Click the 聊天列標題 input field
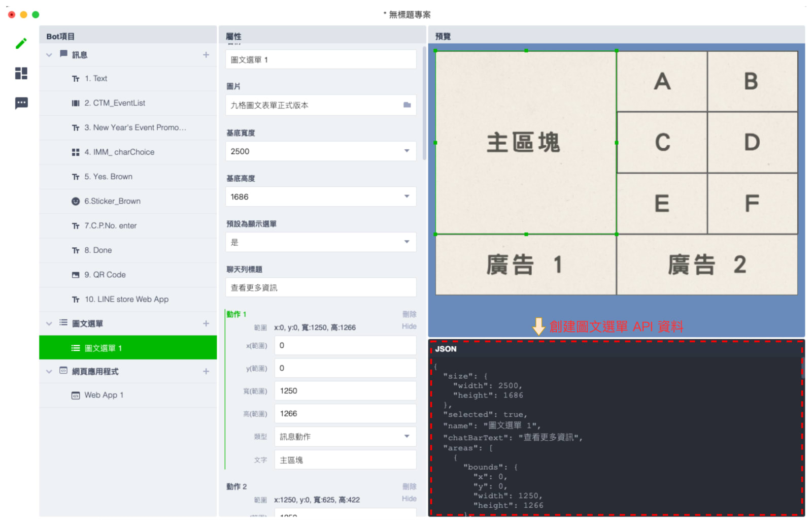812x526 pixels. (x=321, y=287)
